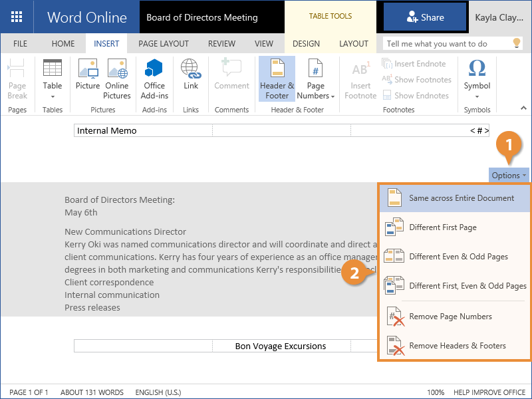Screen dimensions: 532x399
Task: Collapse the Options dropdown button
Action: point(509,176)
